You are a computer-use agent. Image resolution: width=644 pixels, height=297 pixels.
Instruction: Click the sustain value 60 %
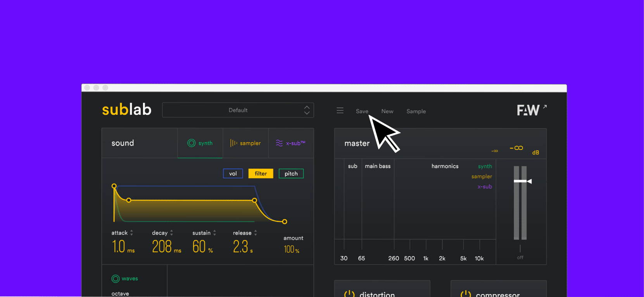click(203, 247)
